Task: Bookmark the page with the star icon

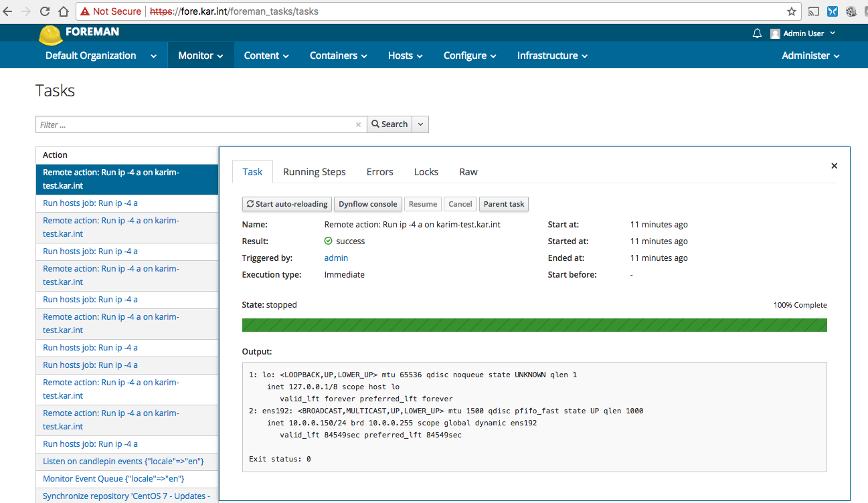Action: (x=792, y=11)
